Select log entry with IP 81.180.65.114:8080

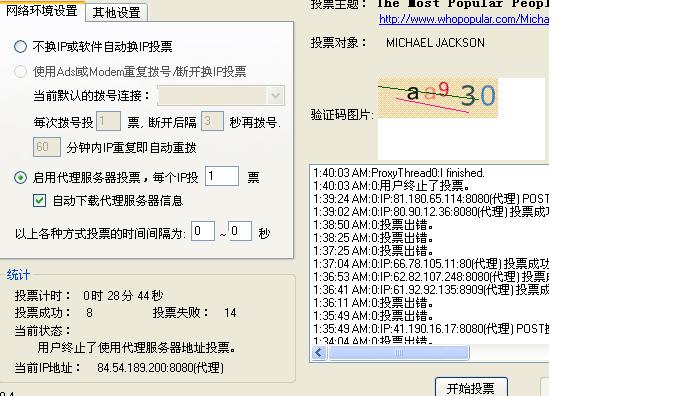click(431, 199)
